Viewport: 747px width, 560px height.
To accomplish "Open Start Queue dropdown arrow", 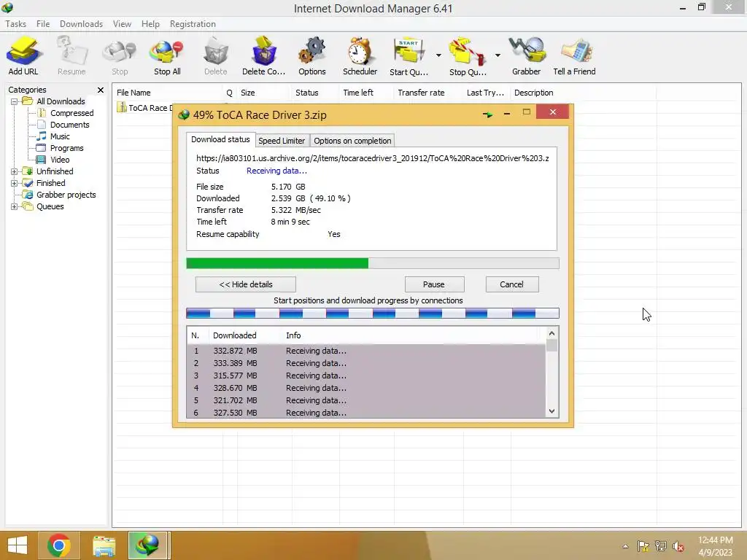I will [438, 55].
